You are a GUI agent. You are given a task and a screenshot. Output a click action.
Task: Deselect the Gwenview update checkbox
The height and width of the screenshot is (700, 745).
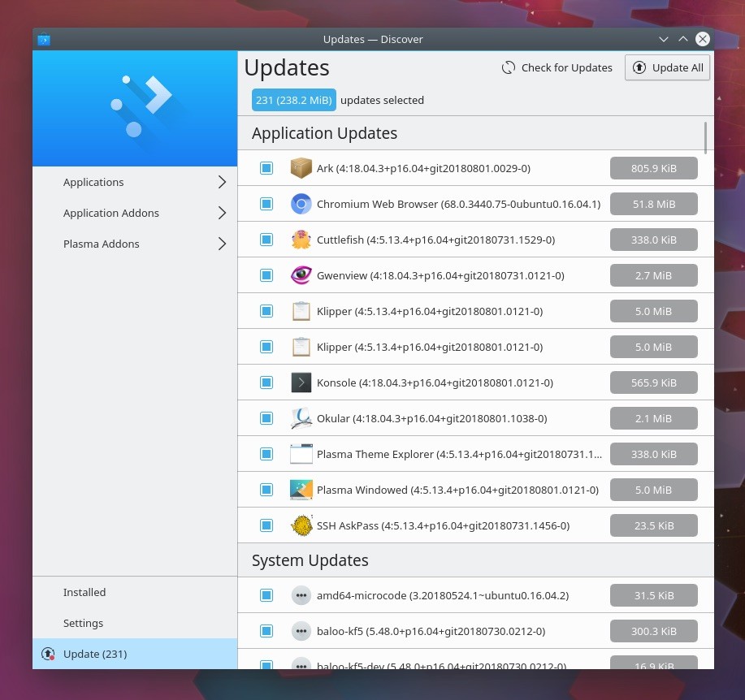(x=266, y=275)
